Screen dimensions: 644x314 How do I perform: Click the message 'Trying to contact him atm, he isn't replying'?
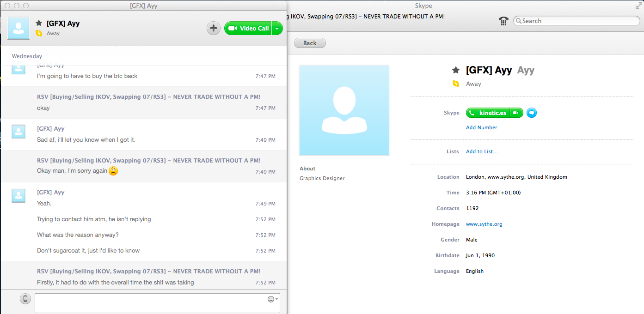click(x=94, y=219)
